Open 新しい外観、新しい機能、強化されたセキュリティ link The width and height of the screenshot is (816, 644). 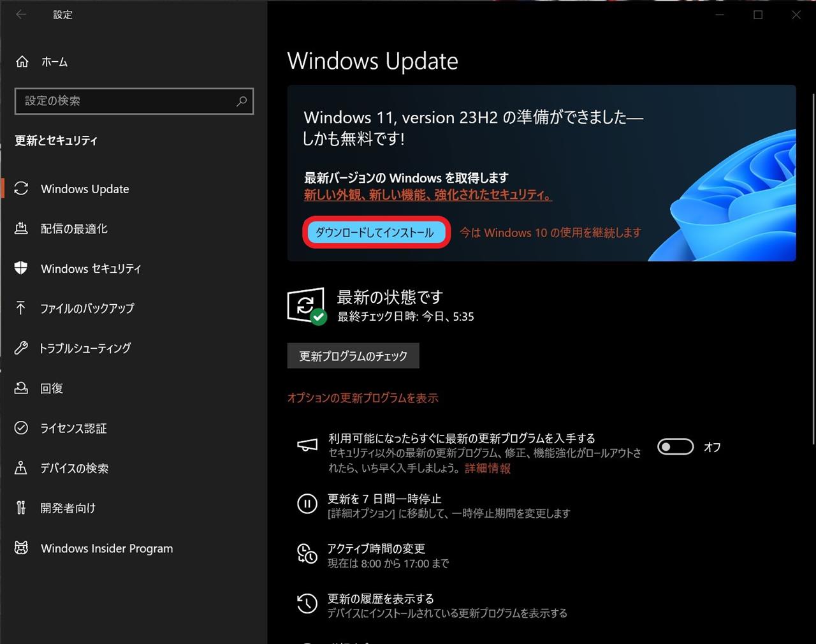point(428,195)
